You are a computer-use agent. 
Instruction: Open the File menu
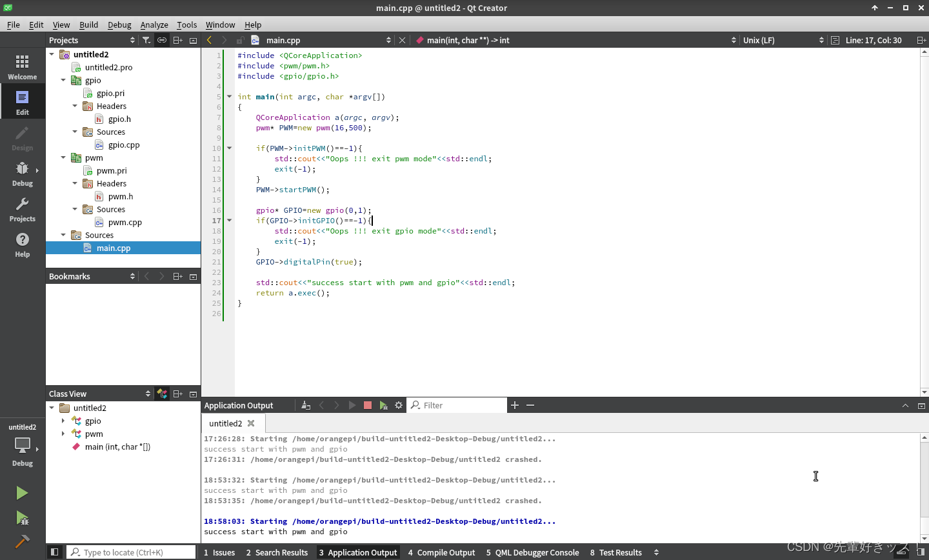[x=14, y=25]
